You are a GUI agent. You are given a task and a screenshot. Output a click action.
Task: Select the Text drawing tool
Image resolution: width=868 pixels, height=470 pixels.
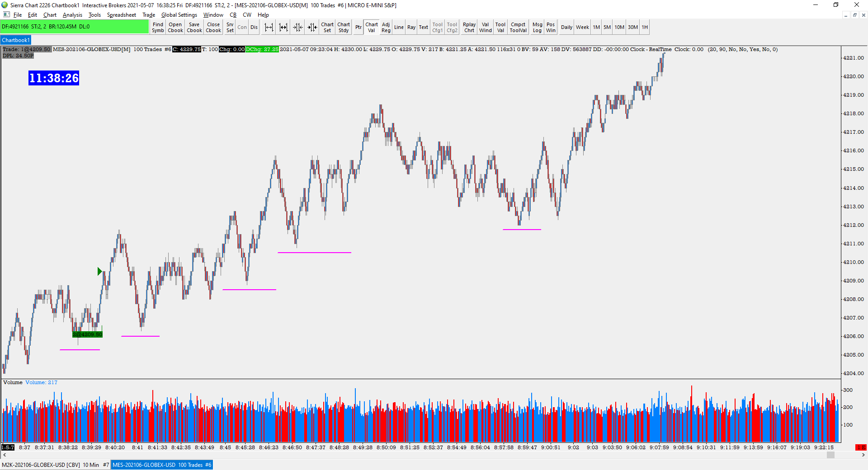(x=423, y=27)
